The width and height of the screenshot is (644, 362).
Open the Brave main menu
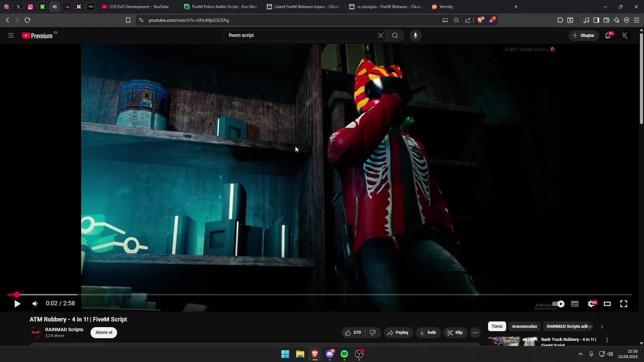click(x=637, y=20)
